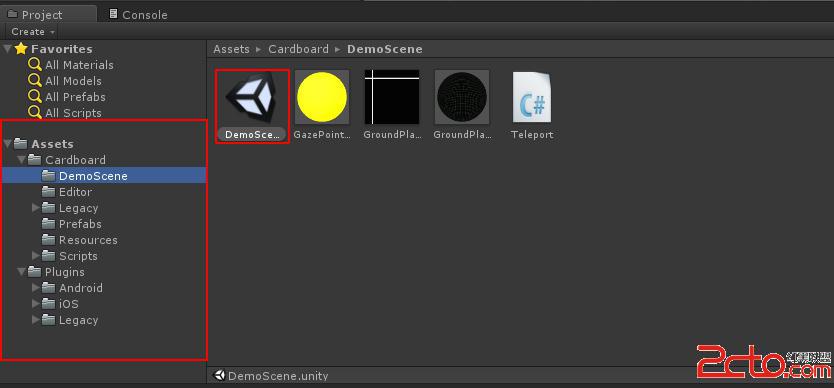Click the Teleport script name label

pos(532,135)
